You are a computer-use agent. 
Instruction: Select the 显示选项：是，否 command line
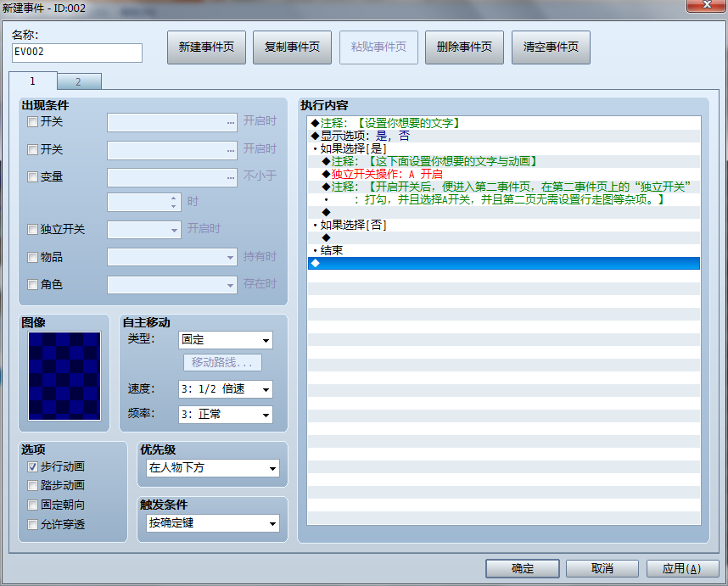click(x=504, y=136)
